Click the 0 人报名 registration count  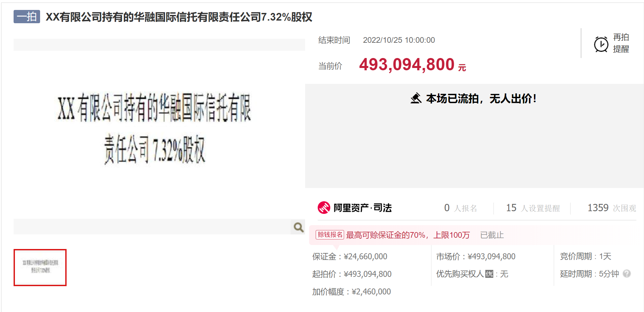460,208
